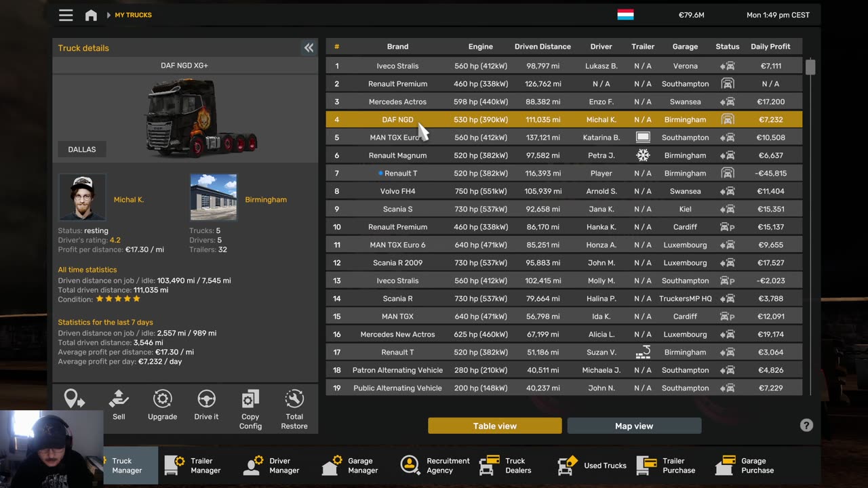Screen dimensions: 868x488
Task: Sort the table by Brand column
Action: point(397,47)
